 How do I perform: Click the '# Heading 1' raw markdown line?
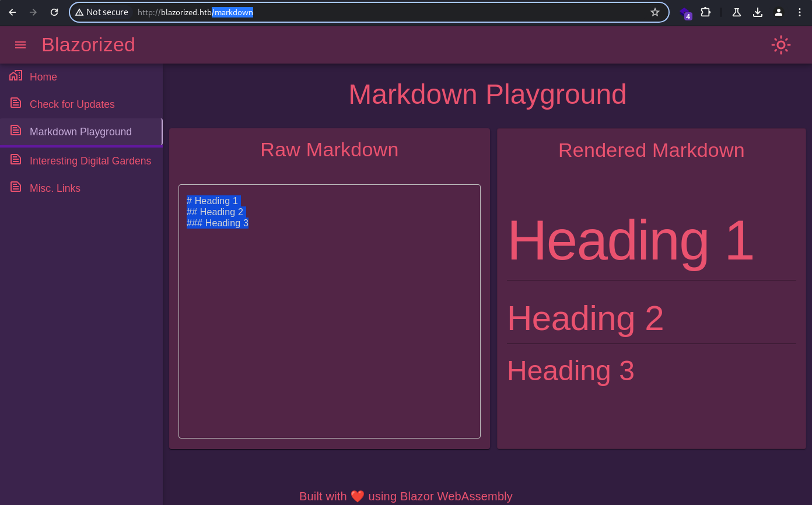point(212,201)
